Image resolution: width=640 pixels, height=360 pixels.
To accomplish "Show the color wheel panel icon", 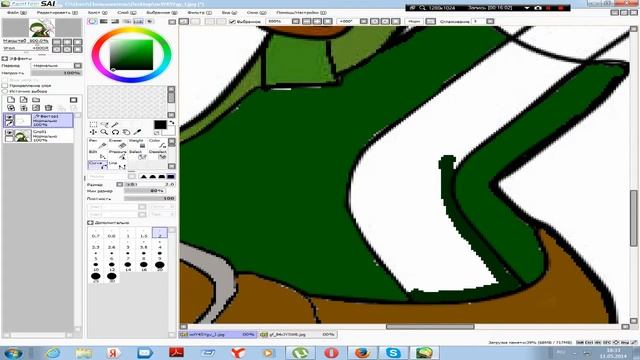I will (x=93, y=21).
